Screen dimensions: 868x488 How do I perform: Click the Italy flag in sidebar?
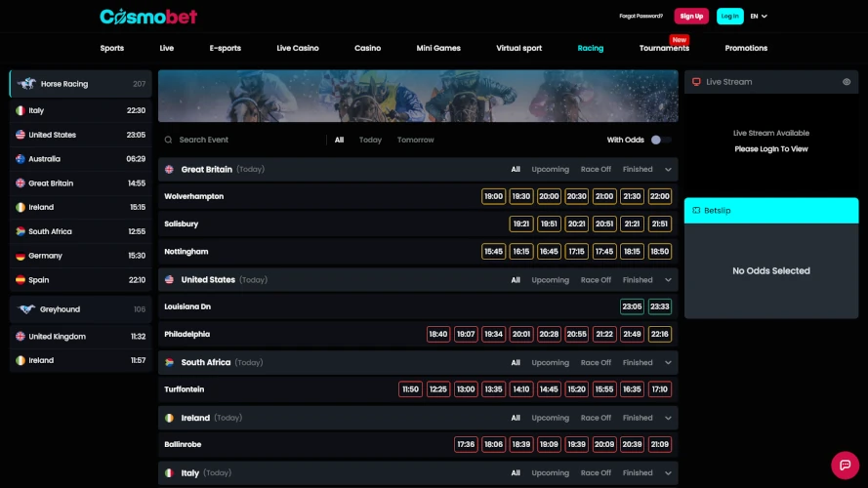tap(21, 110)
